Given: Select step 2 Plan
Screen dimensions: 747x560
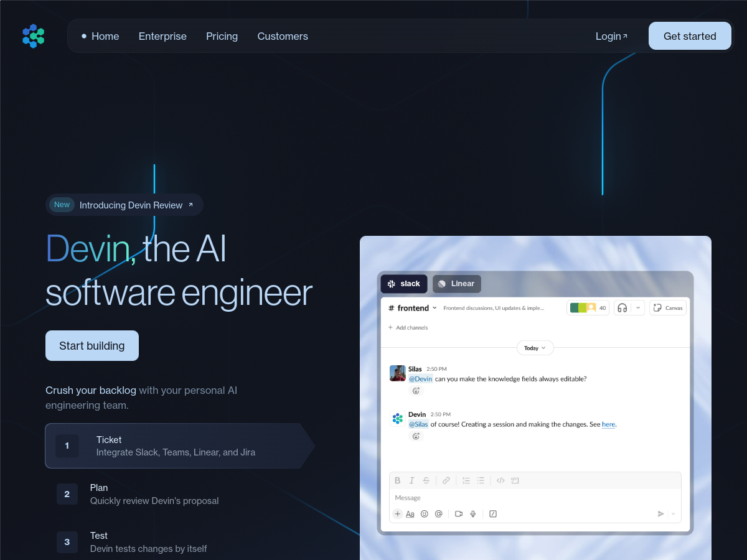Looking at the screenshot, I should [x=179, y=494].
